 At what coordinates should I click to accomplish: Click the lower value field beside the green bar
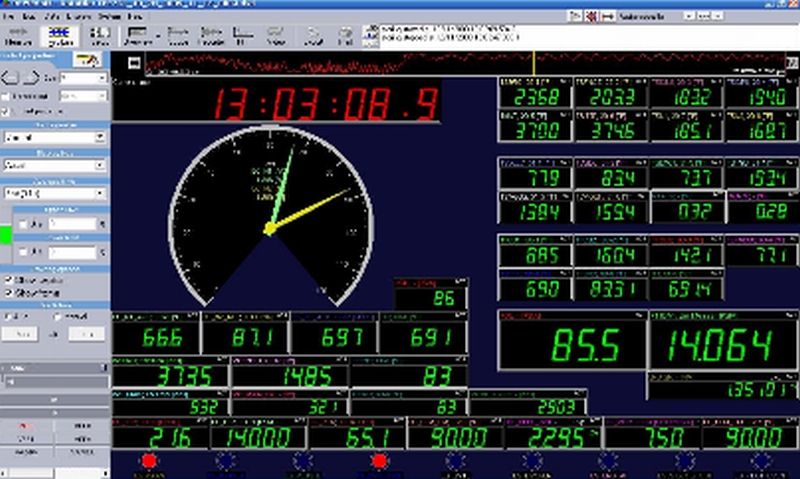pos(72,252)
